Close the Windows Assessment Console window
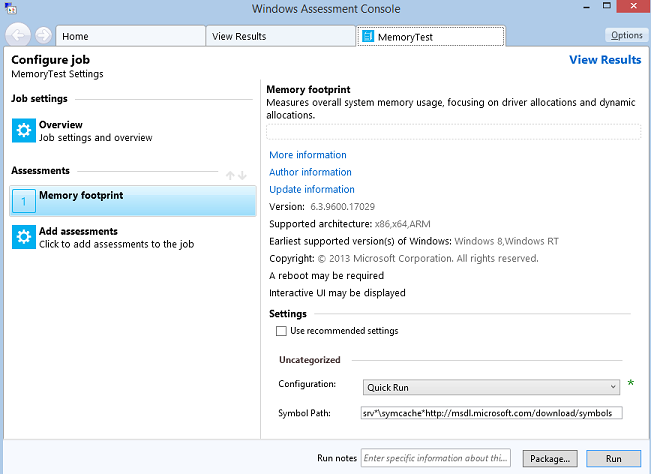Image resolution: width=651 pixels, height=474 pixels. coord(633,6)
